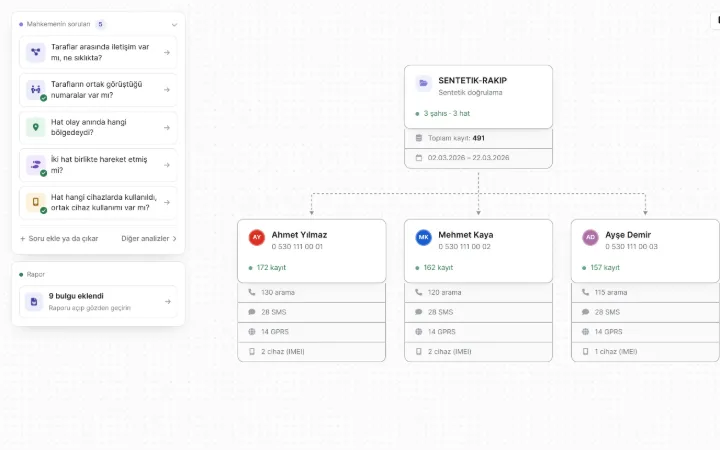The height and width of the screenshot is (450, 720).
Task: Click the movement icon for İki hat birlikte
Action: coord(35,165)
